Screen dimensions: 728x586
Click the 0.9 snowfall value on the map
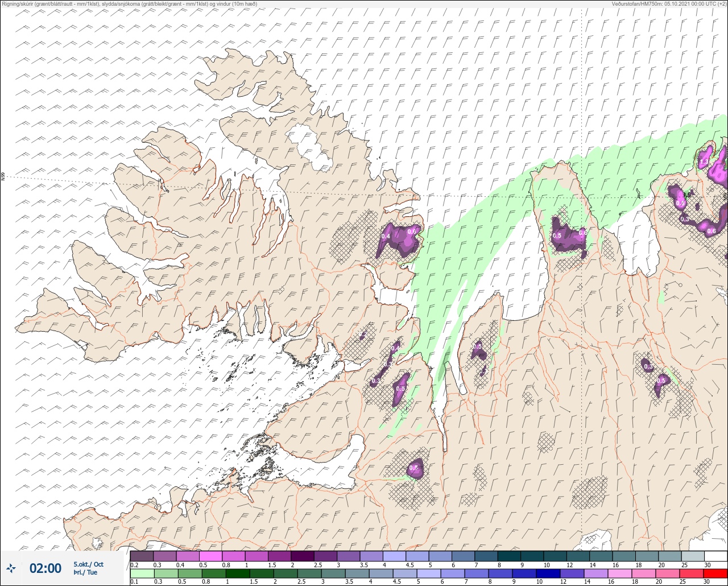[x=680, y=204]
